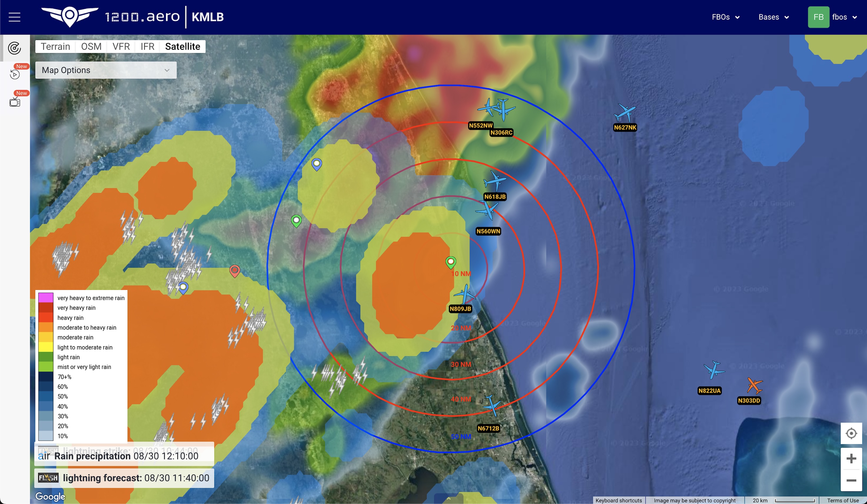Click the 1200.aero winged logo

point(70,16)
